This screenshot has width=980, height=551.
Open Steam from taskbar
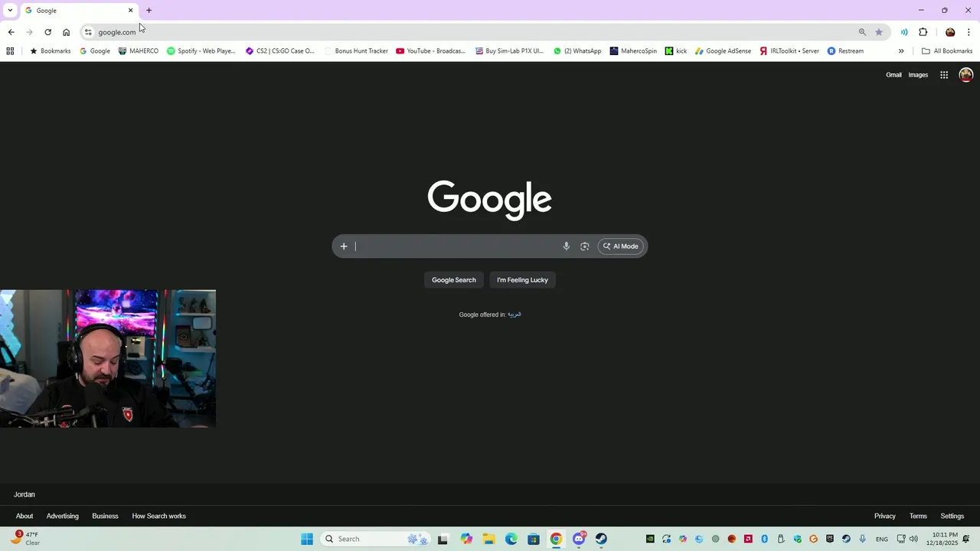pos(601,539)
